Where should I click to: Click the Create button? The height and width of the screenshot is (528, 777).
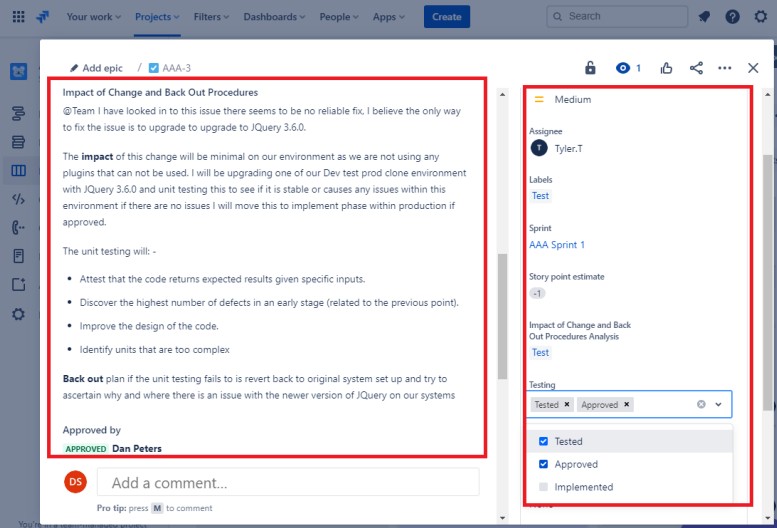pos(446,16)
